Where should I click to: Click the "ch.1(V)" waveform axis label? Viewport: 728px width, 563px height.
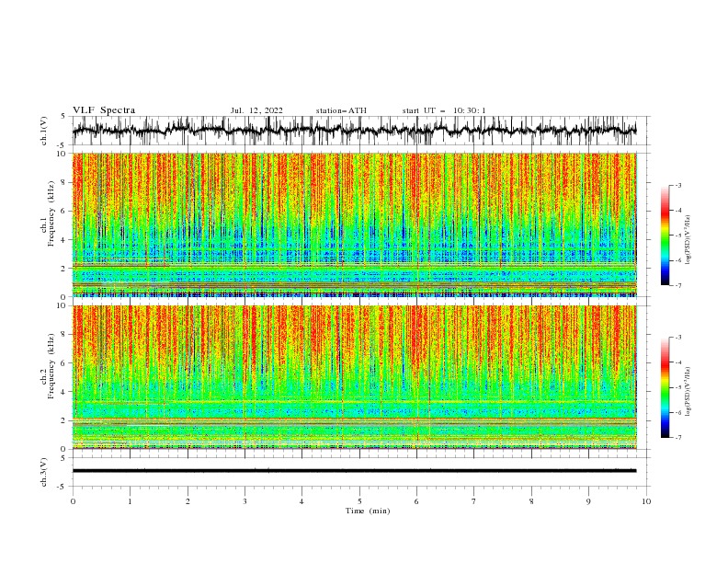(44, 131)
